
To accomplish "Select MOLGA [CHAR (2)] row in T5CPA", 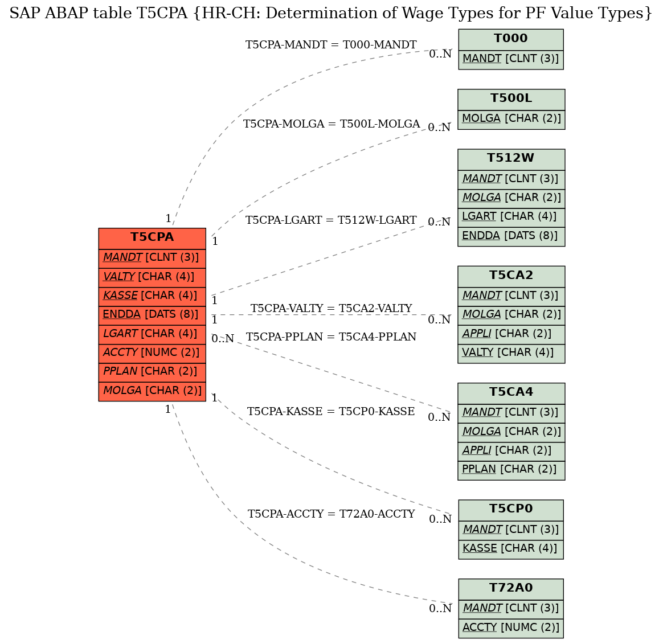I will (x=152, y=391).
